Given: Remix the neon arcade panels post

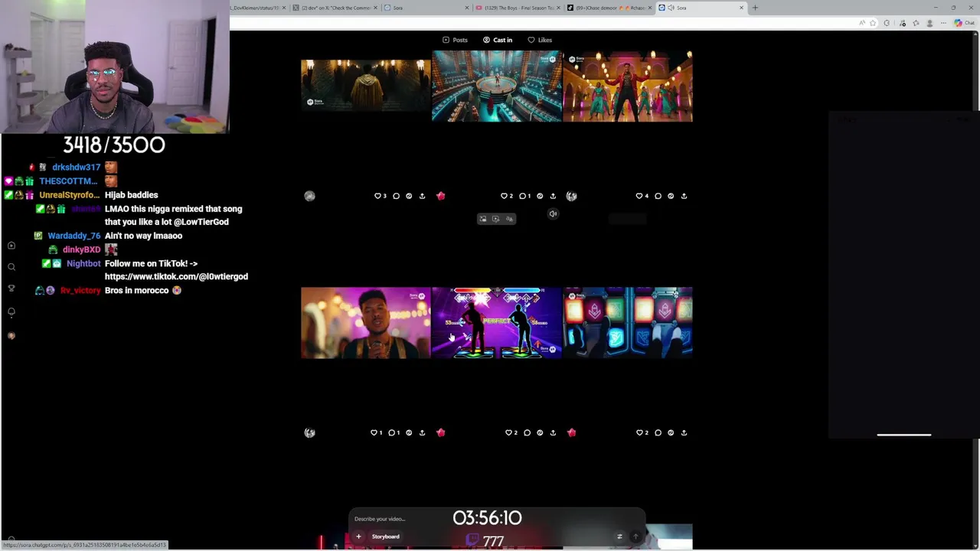Looking at the screenshot, I should [671, 432].
